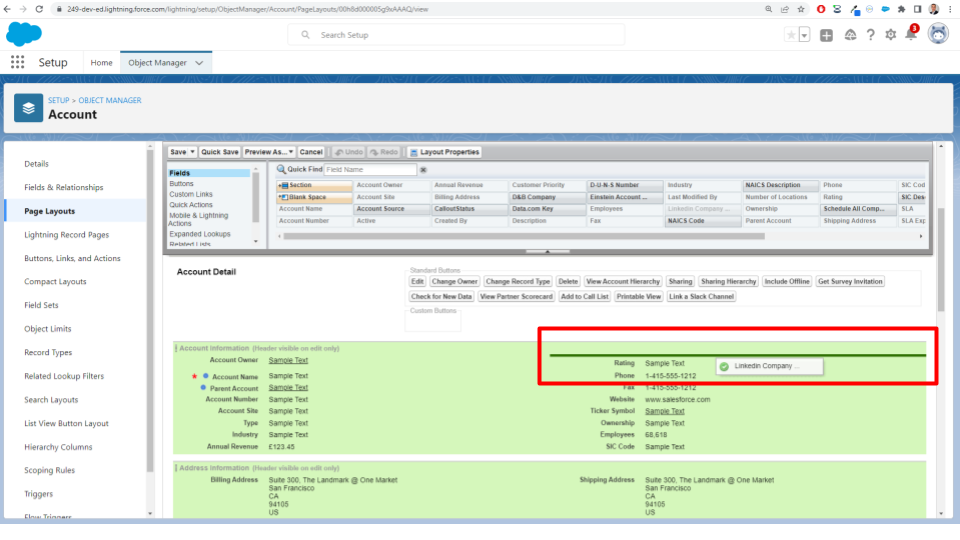This screenshot has width=960, height=540.
Task: Select Fields in the palette list
Action: point(208,173)
